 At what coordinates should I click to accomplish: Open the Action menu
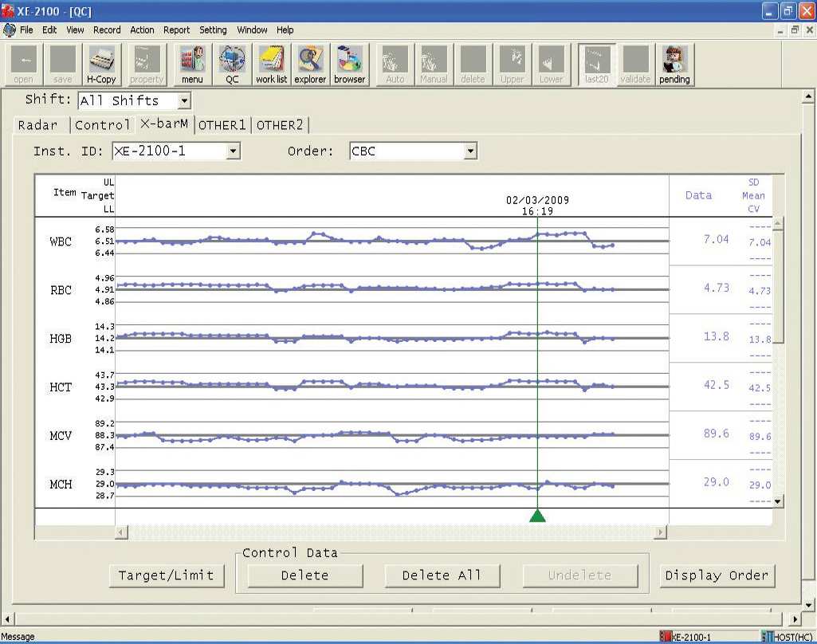coord(142,29)
